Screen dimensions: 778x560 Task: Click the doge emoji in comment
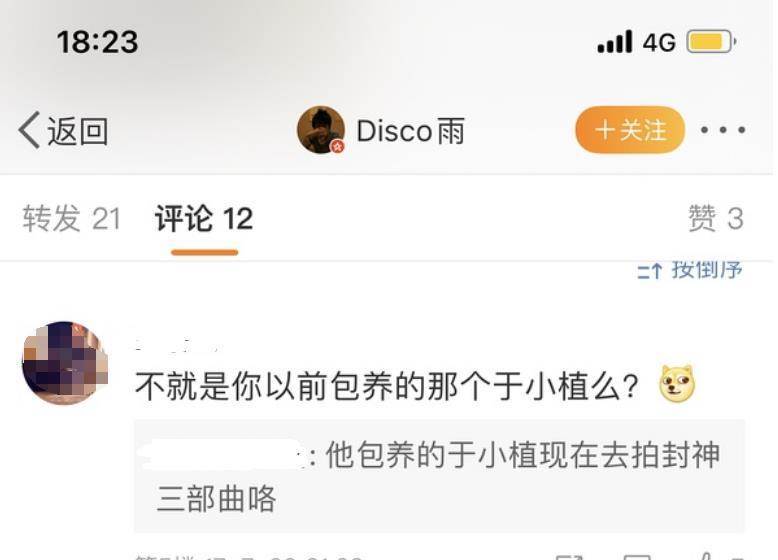(x=677, y=384)
